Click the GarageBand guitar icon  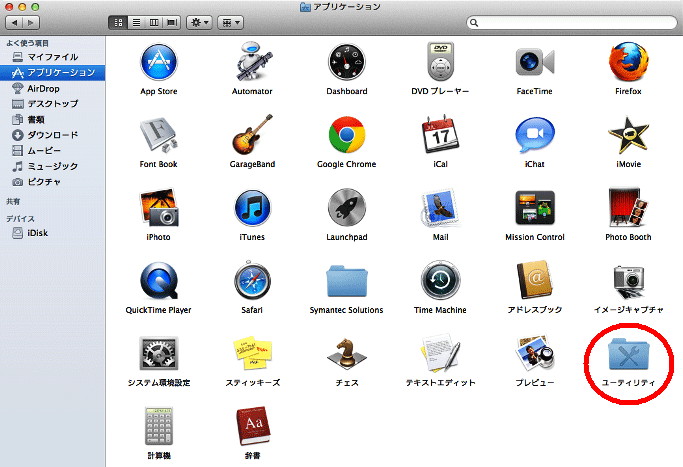253,134
